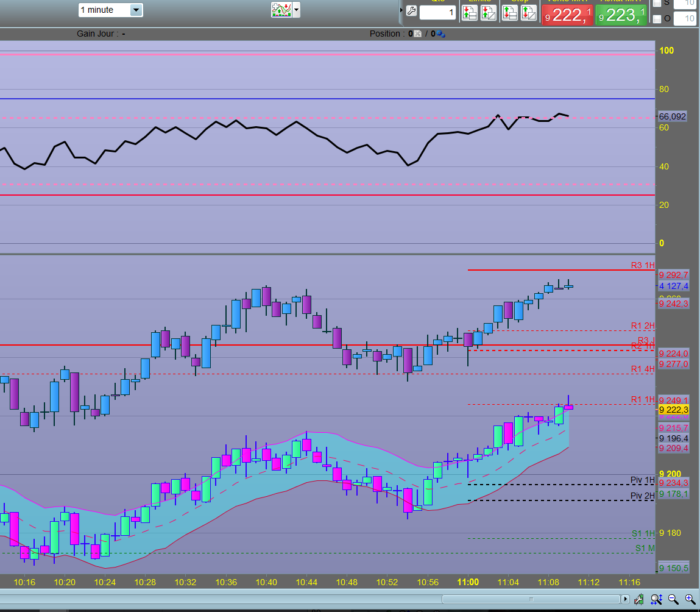Click the scrollbar right arrow button
The image size is (700, 612).
tap(625, 599)
